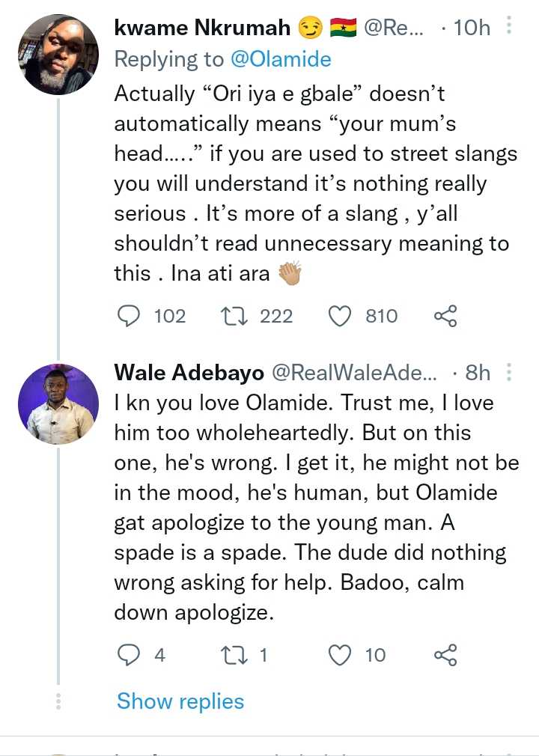Screen dimensions: 539x756
Task: Like kwame Nkrumah's tweet
Action: point(341,317)
